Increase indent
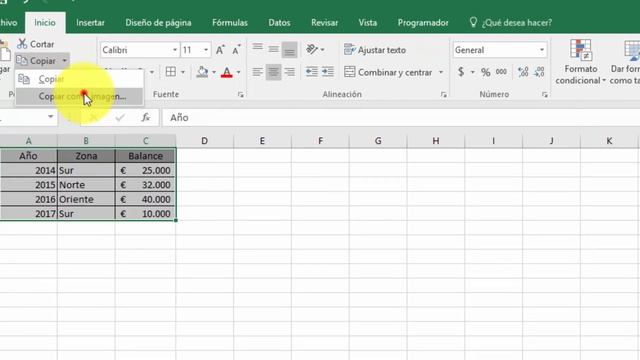Image resolution: width=640 pixels, height=360 pixels. tap(328, 72)
